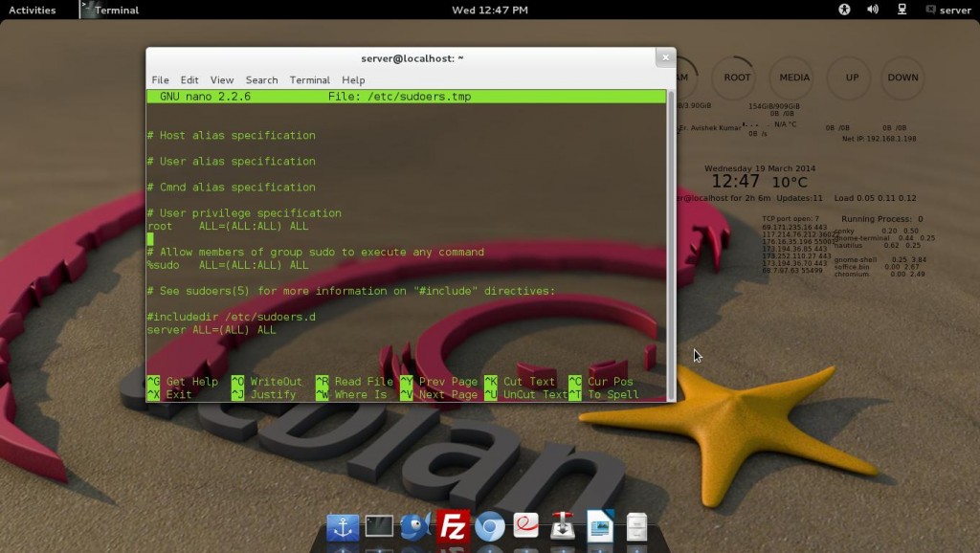The image size is (980, 553).
Task: Click the volume control in the top bar
Action: [872, 10]
